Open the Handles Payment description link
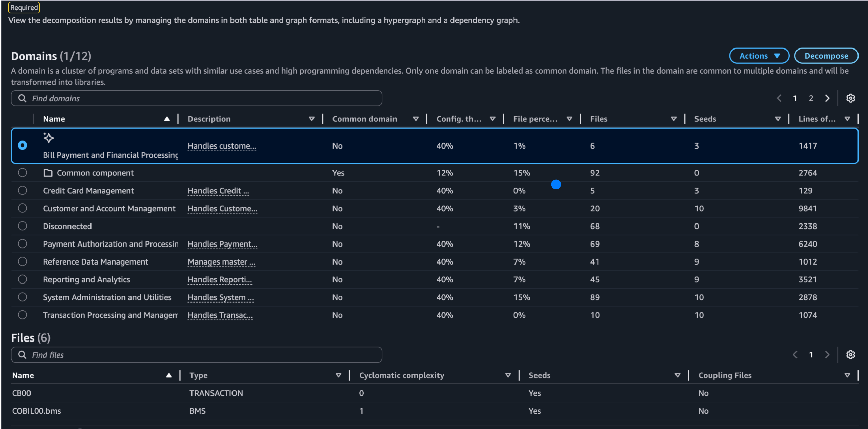This screenshot has height=429, width=868. (x=222, y=244)
